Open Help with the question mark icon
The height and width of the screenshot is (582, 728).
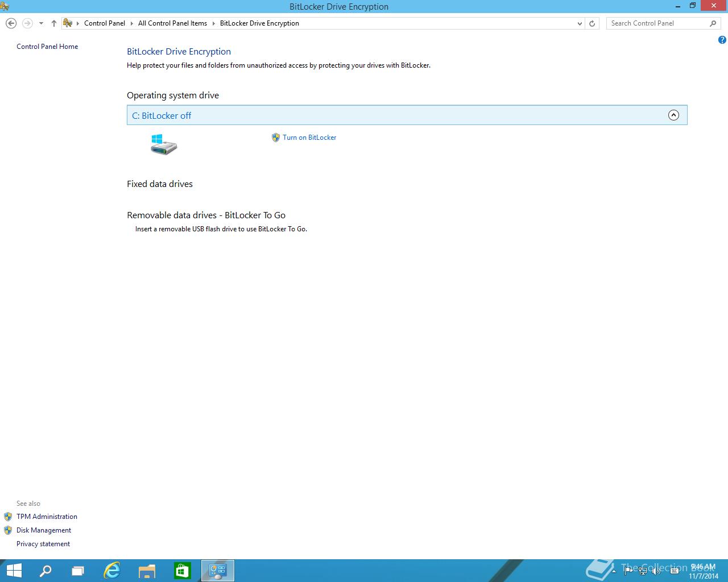[x=722, y=40]
